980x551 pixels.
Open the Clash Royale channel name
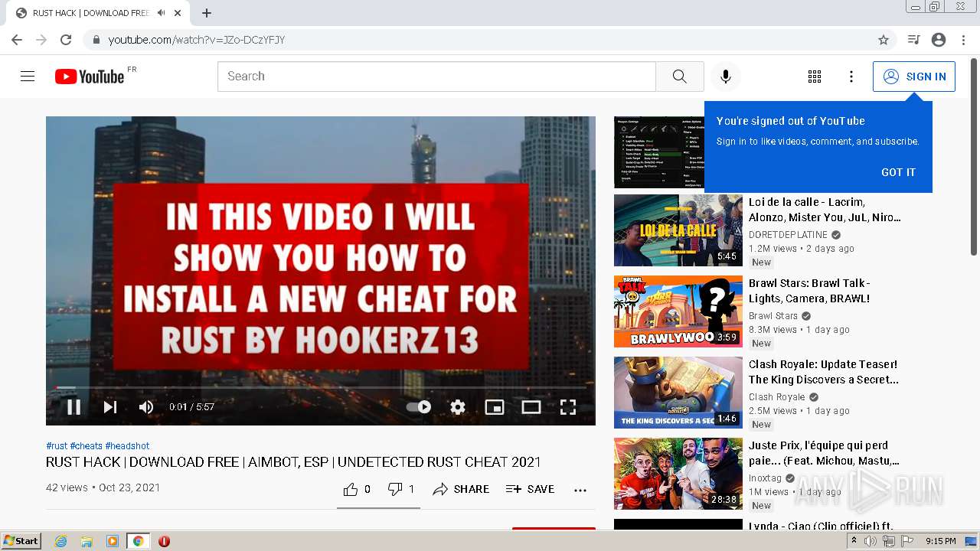776,397
